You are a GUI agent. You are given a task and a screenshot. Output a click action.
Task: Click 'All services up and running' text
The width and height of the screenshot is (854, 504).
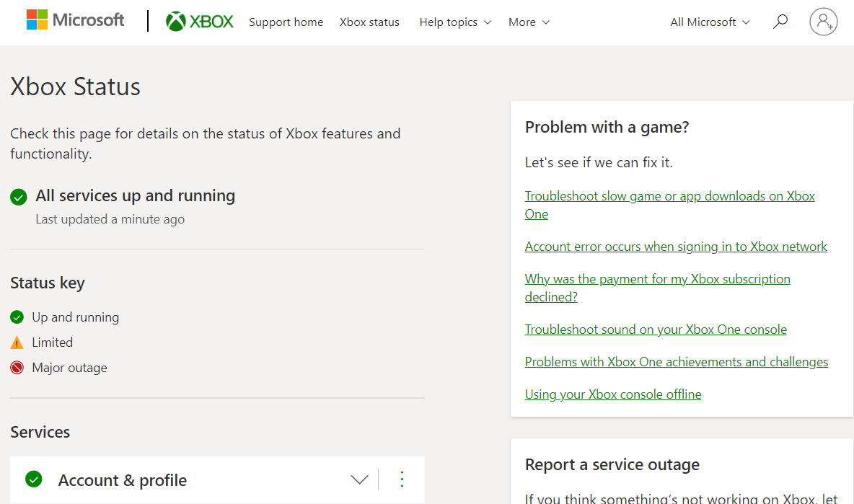click(135, 195)
